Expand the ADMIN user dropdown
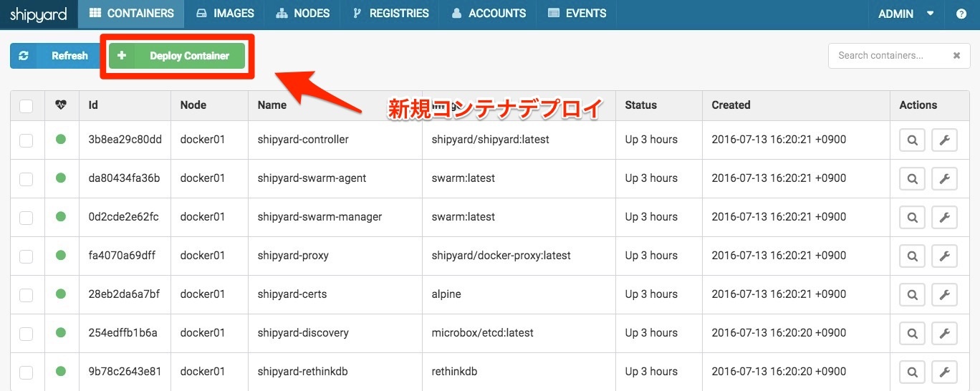This screenshot has width=980, height=391. (905, 14)
